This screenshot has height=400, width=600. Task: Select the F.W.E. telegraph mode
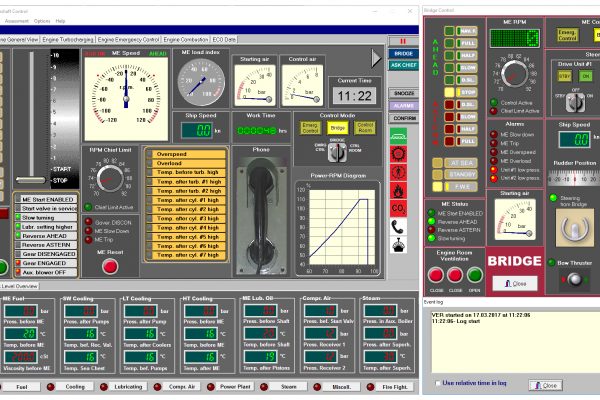tap(461, 187)
